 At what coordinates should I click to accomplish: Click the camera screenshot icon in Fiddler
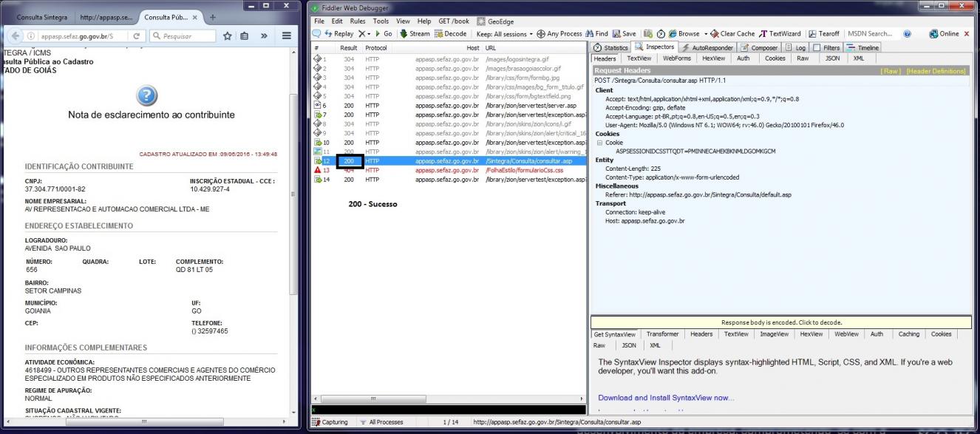click(648, 33)
